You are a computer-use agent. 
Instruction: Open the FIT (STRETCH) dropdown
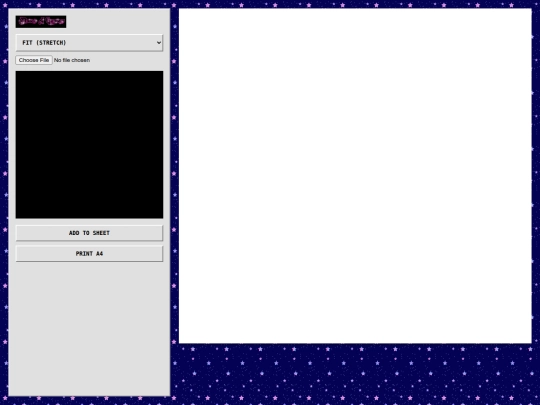point(89,43)
